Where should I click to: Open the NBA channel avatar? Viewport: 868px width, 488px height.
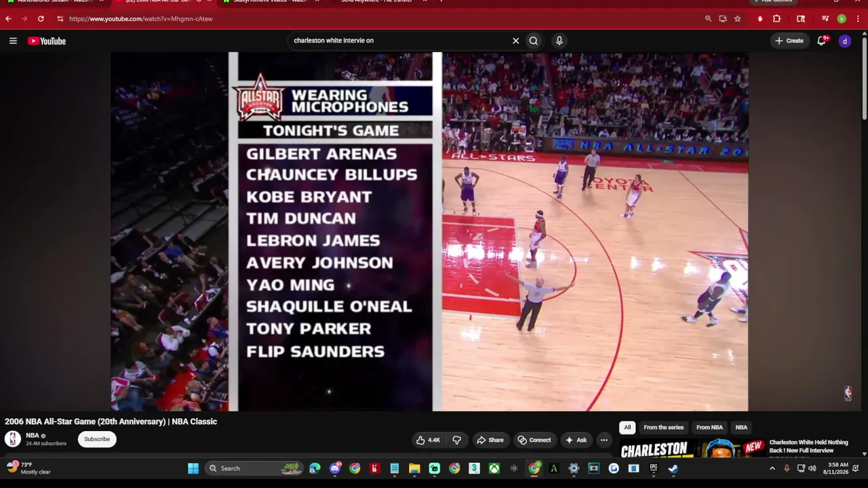(13, 439)
